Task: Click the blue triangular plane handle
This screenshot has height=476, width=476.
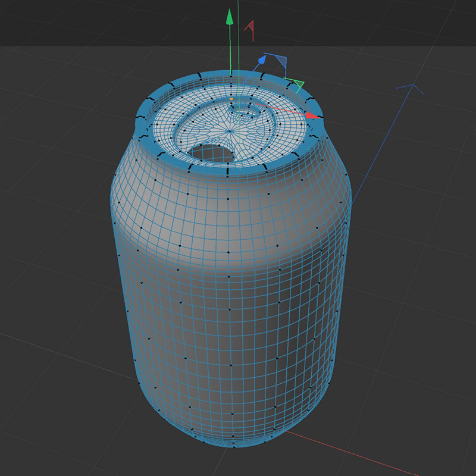Action: (x=280, y=61)
